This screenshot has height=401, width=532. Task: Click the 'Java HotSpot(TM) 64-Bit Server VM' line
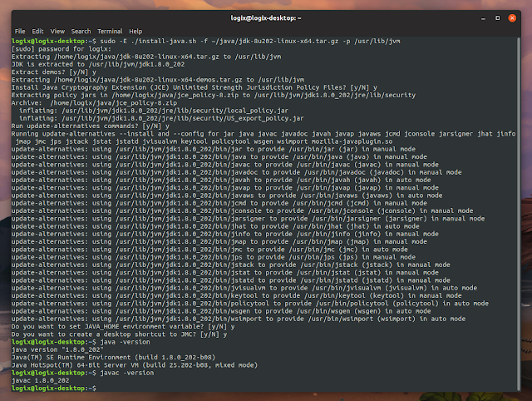pyautogui.click(x=135, y=365)
